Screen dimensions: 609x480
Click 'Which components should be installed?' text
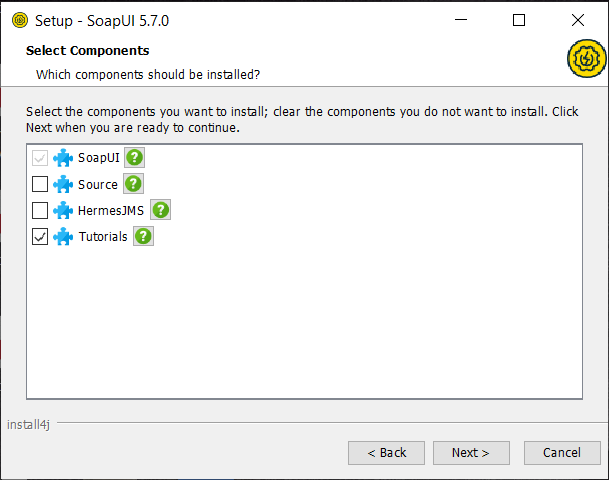(148, 74)
